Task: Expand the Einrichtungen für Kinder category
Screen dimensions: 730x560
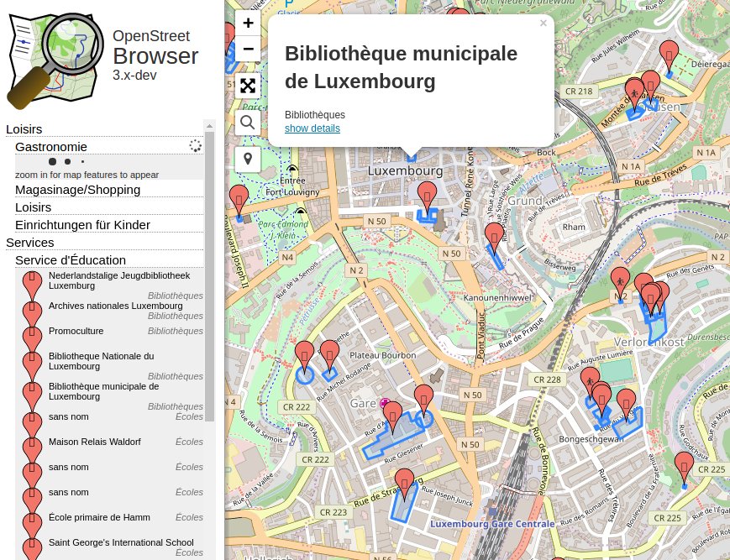Action: (x=82, y=224)
